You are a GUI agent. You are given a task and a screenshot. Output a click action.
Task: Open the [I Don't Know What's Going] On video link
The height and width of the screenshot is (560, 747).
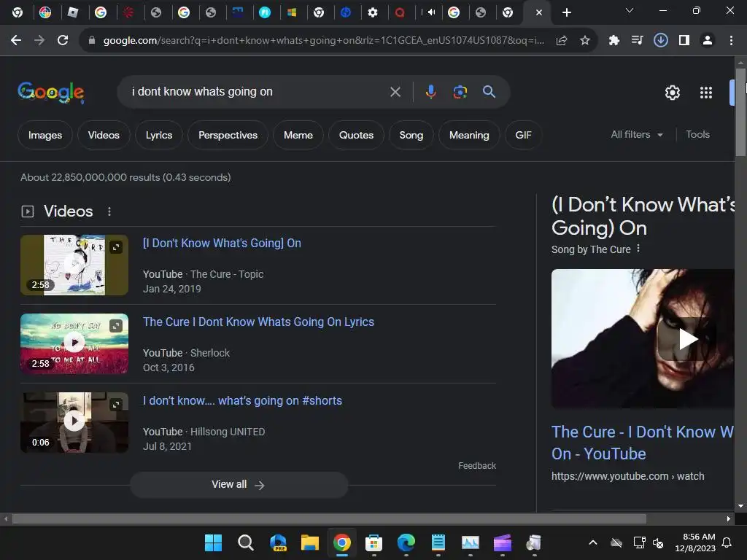point(222,244)
